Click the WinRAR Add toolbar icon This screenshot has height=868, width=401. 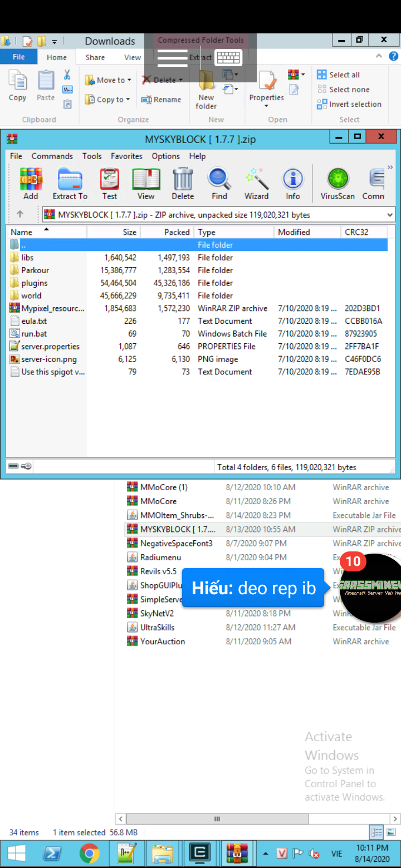pos(31,184)
